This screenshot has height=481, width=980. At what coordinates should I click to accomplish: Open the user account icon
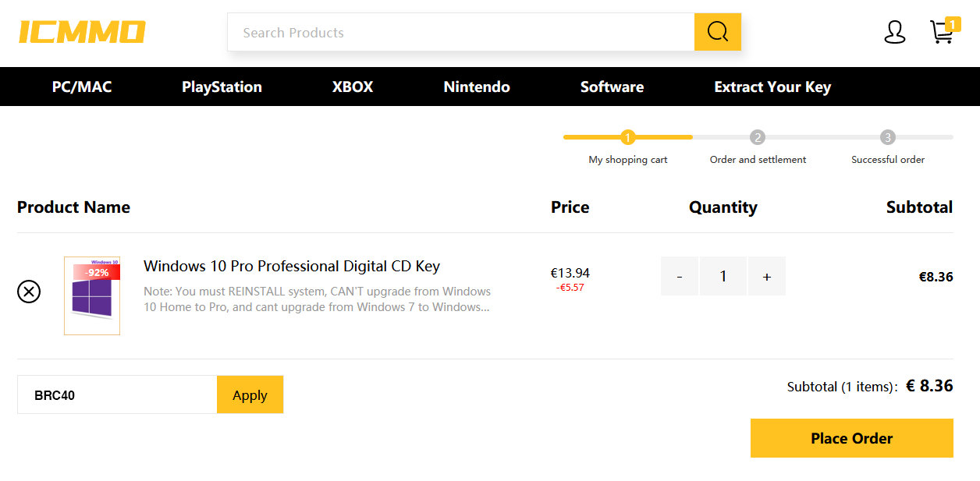tap(895, 32)
